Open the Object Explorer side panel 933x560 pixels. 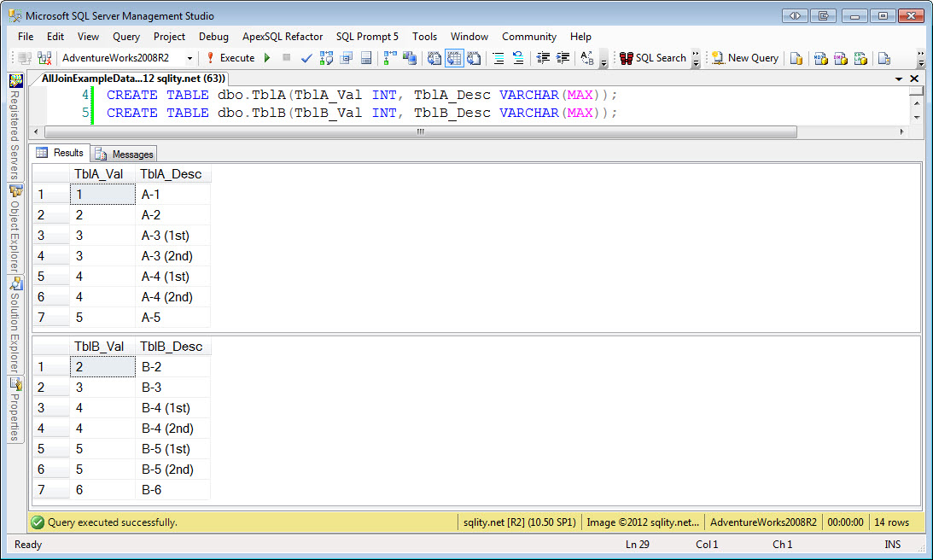click(x=15, y=229)
